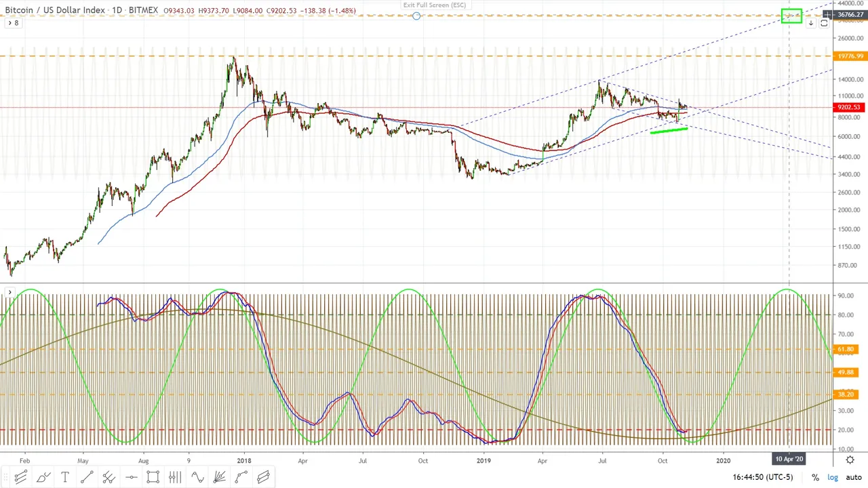This screenshot has width=868, height=488.
Task: Select the single trend line tool
Action: click(87, 477)
